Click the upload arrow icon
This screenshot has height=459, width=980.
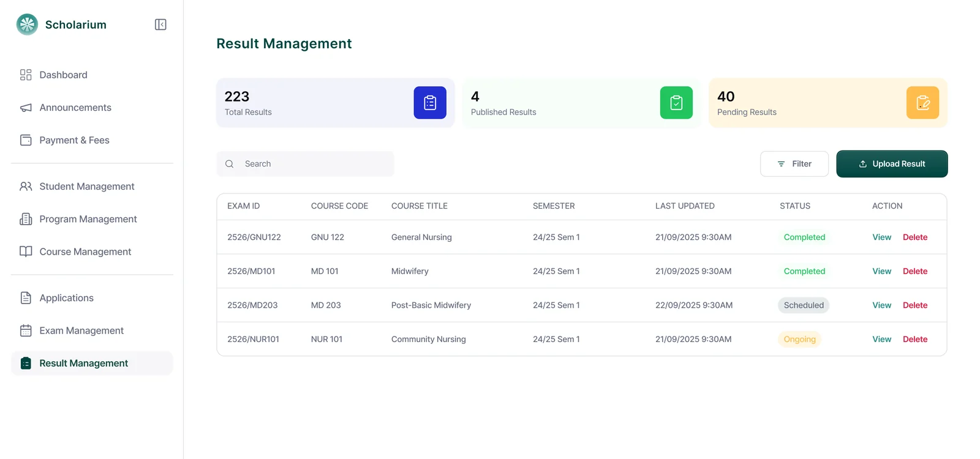pyautogui.click(x=863, y=164)
